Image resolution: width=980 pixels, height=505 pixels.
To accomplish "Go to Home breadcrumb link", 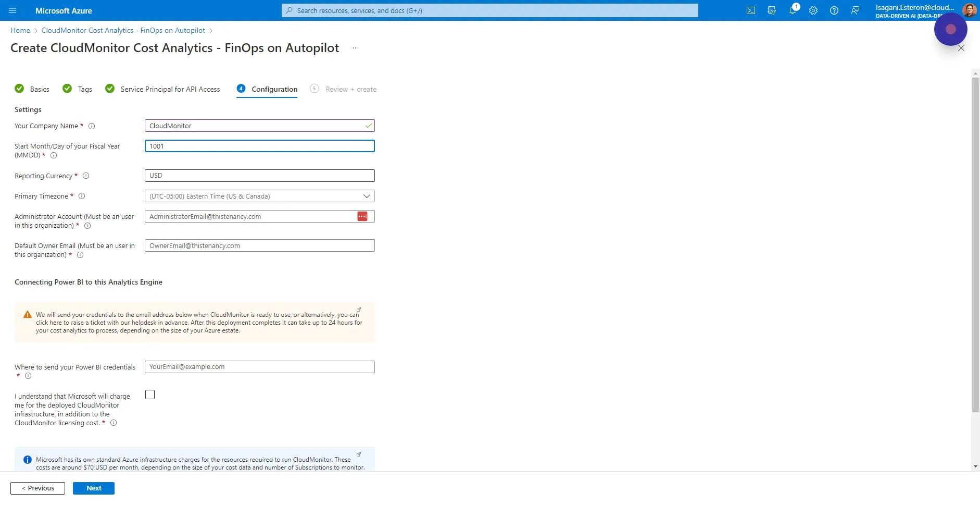I will 20,30.
